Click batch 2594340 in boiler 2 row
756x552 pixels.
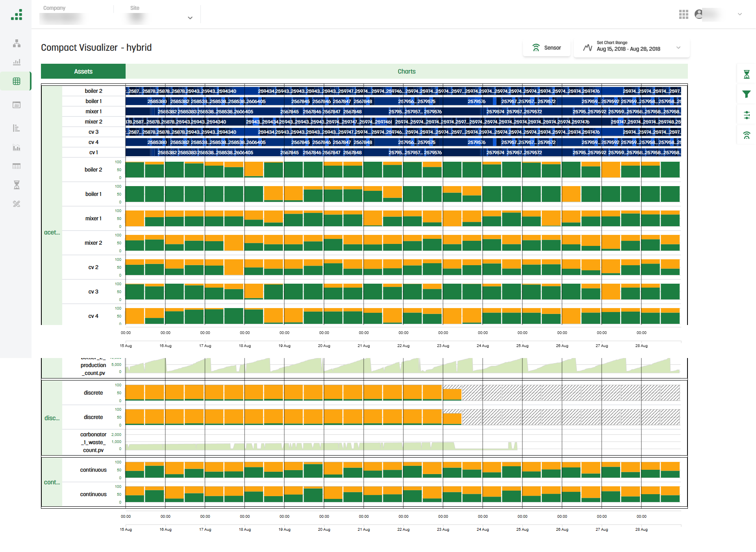[x=226, y=91]
